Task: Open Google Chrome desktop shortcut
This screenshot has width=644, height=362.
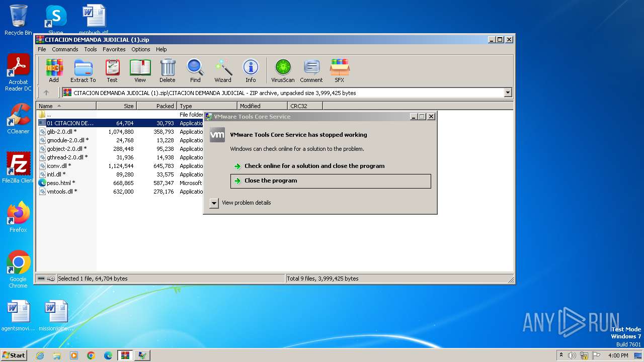Action: pyautogui.click(x=18, y=269)
